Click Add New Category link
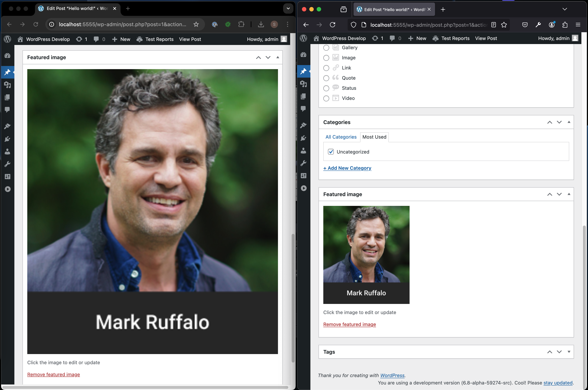 [347, 168]
